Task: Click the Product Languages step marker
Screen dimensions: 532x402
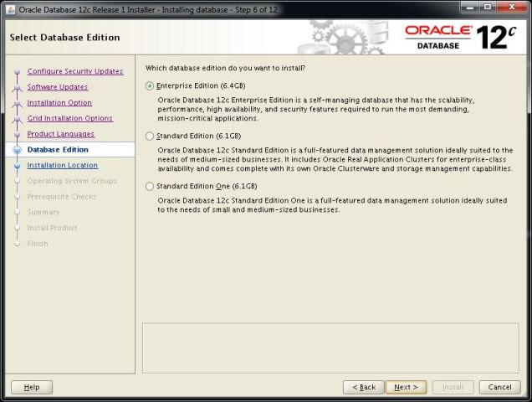Action: pos(18,134)
